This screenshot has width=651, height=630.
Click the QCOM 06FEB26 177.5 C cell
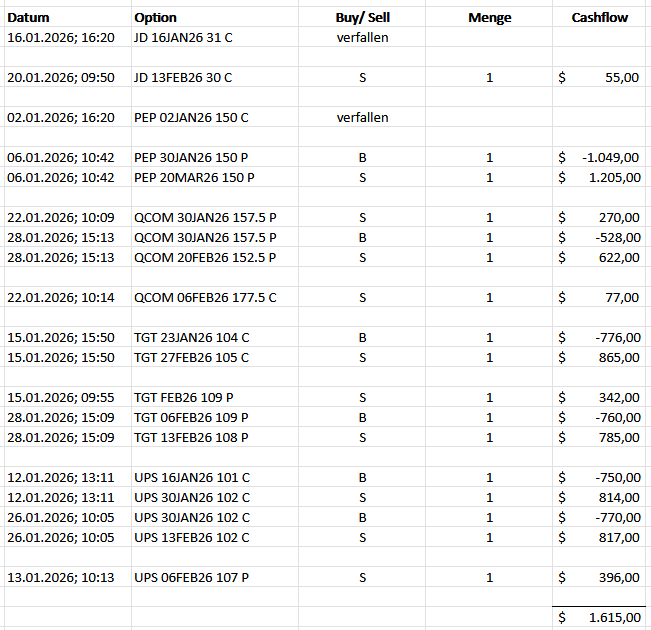tap(205, 298)
